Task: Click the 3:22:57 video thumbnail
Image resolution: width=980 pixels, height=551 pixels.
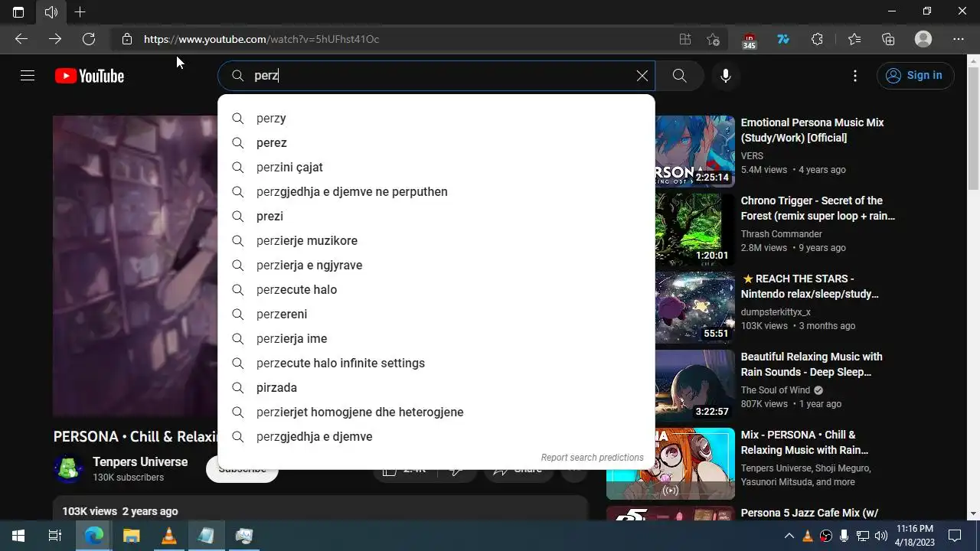Action: pos(694,386)
